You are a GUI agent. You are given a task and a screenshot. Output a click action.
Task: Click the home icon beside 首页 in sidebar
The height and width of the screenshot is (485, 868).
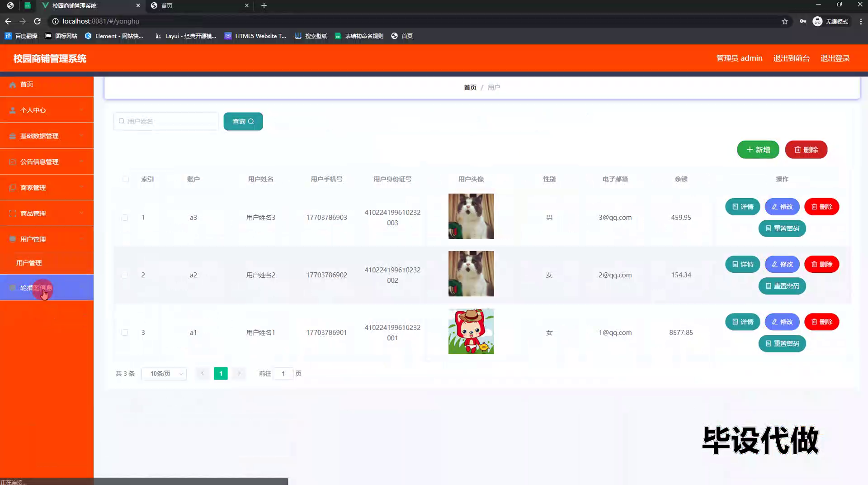[13, 85]
